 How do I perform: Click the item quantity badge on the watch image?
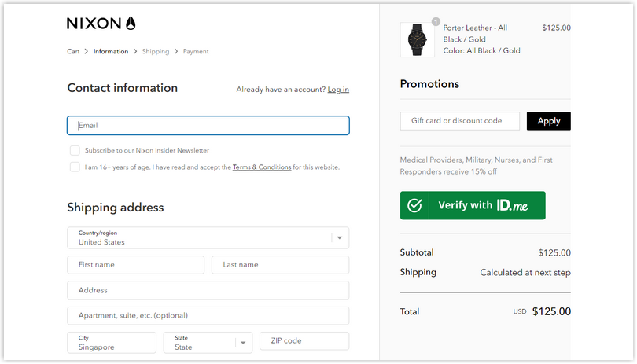coord(436,21)
